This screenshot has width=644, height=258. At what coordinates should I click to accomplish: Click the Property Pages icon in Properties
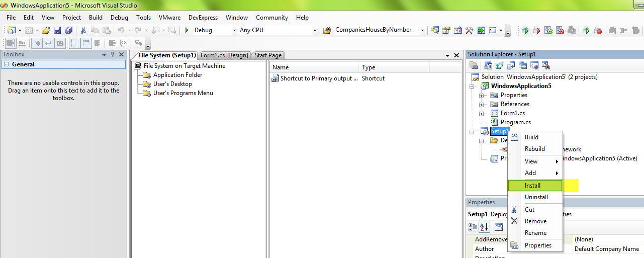(x=499, y=227)
